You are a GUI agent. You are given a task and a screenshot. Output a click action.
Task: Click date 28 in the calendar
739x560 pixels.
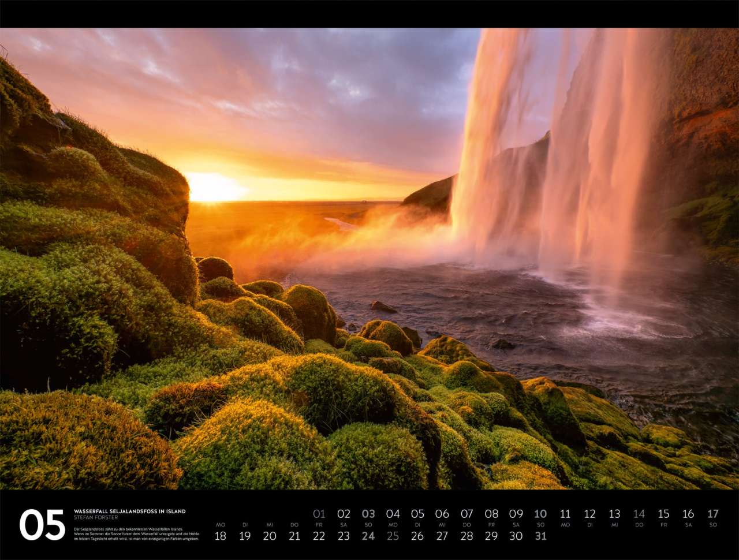(466, 536)
